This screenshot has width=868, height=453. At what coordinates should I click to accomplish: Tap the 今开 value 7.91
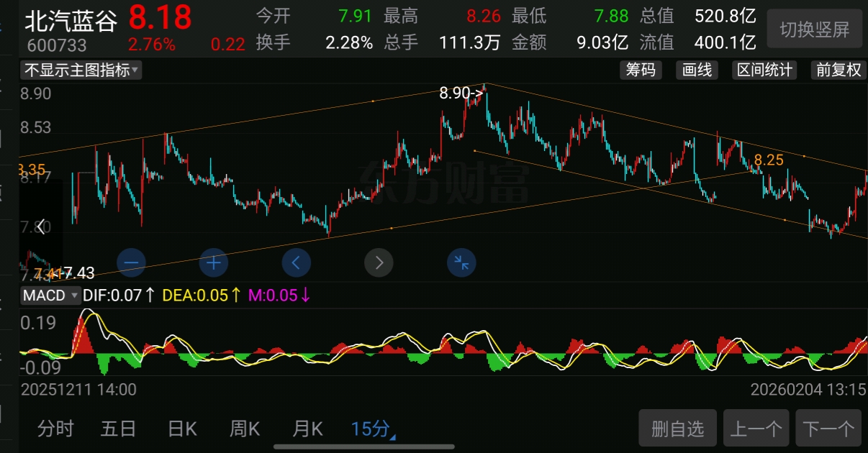pyautogui.click(x=356, y=16)
